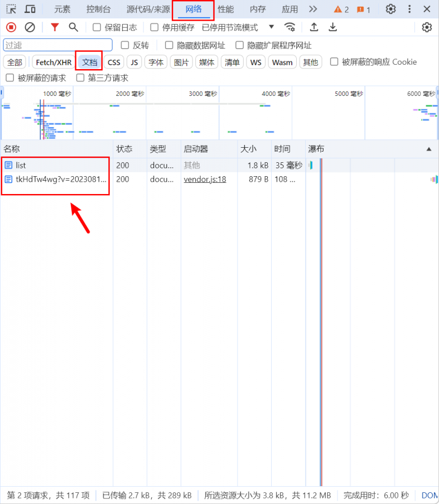The height and width of the screenshot is (504, 439).
Task: Filter requests by Fetch/XHR
Action: [x=54, y=62]
